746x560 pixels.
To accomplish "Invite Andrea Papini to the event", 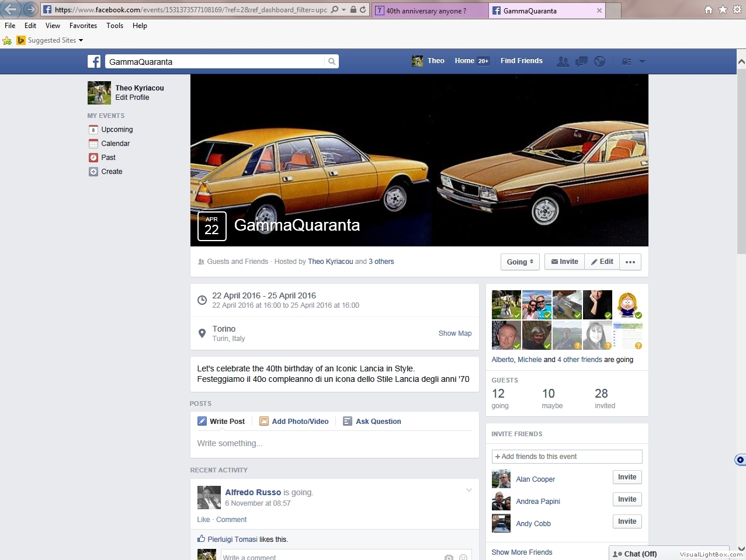I will (x=627, y=499).
